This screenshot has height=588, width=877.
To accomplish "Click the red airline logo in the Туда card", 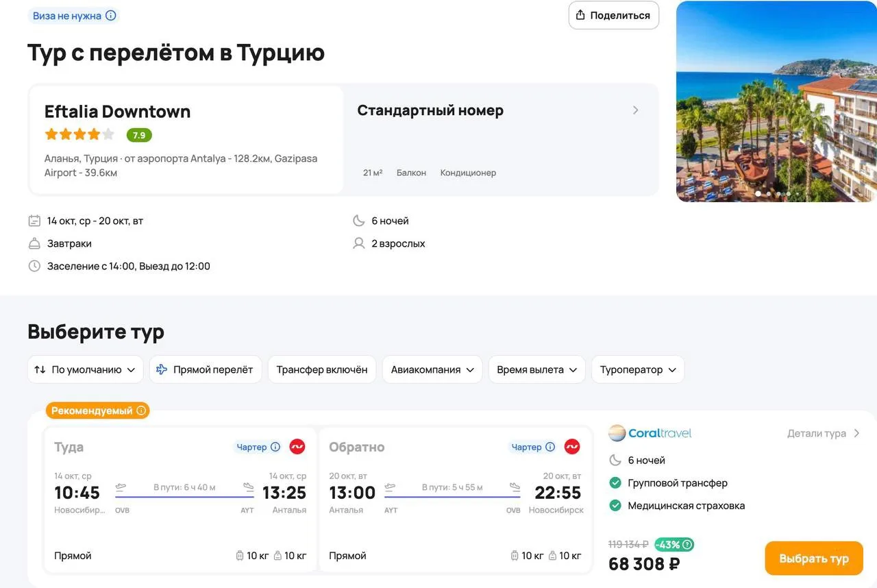I will click(x=297, y=447).
